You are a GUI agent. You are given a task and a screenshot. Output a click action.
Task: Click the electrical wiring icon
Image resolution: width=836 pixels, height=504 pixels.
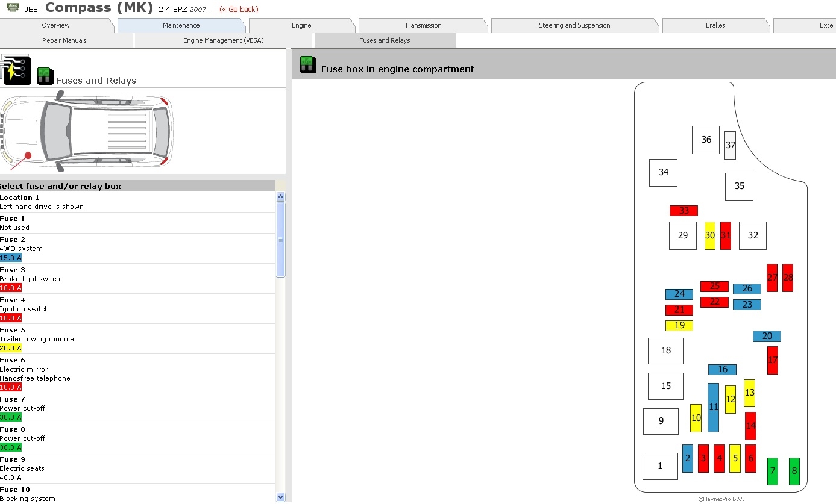point(16,70)
